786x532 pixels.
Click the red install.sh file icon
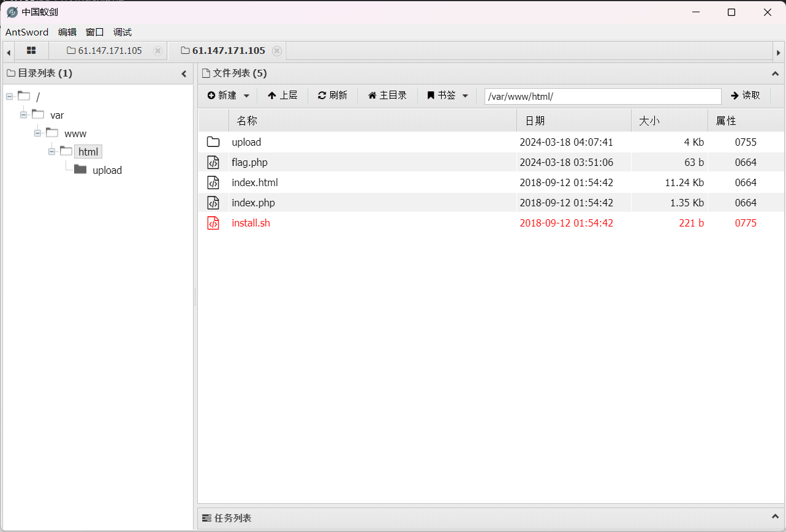tap(213, 223)
